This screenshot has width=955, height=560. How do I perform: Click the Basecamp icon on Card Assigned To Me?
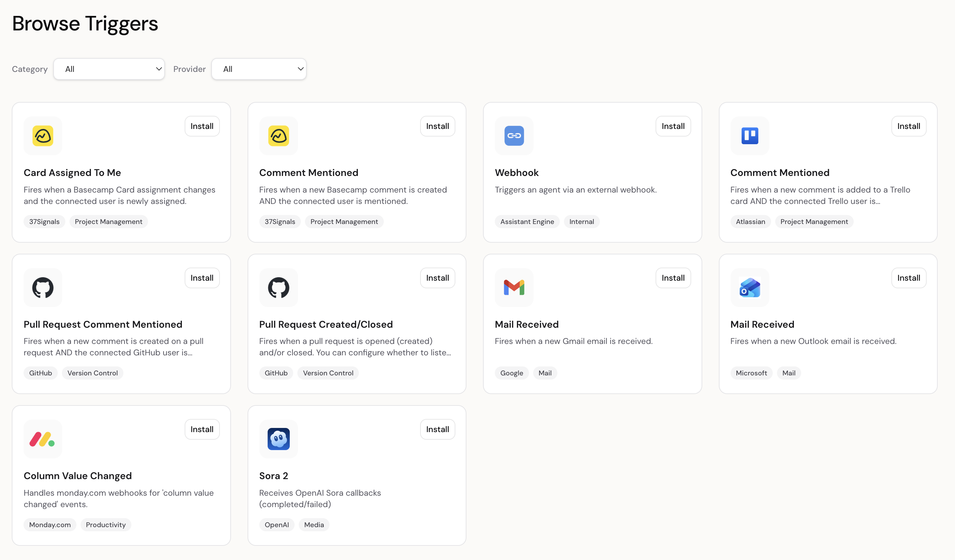tap(43, 136)
